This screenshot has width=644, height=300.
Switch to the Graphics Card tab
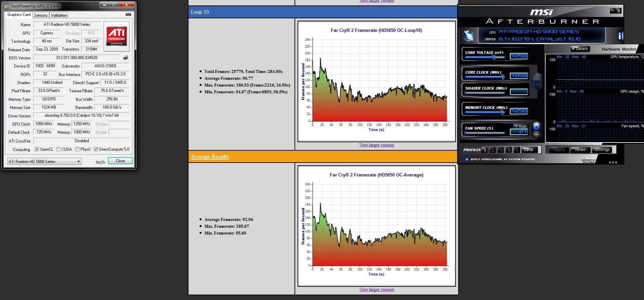[x=19, y=15]
